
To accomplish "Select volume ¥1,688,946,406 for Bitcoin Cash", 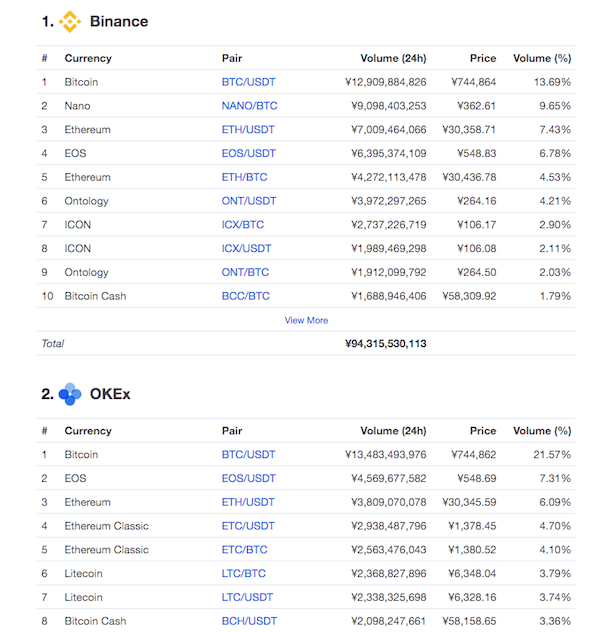I will 388,296.
